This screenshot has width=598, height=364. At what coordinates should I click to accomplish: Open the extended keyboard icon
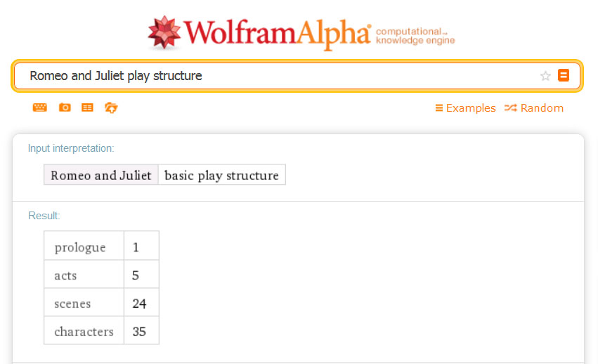40,108
